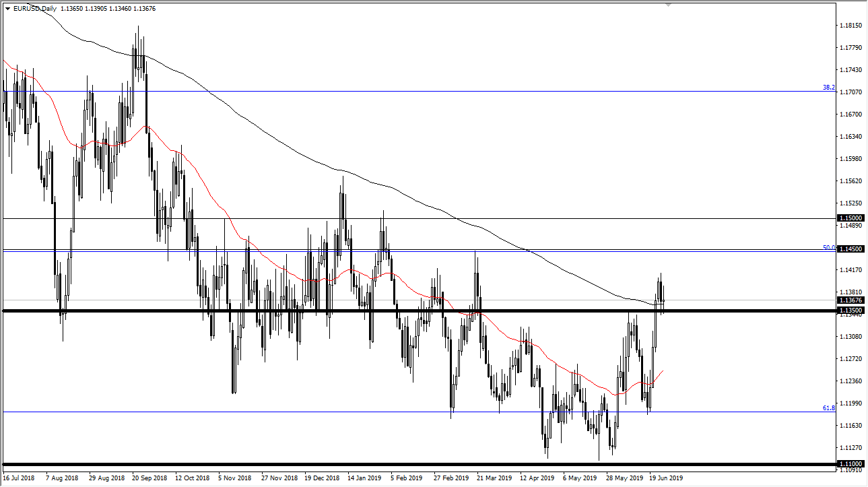Click the 1.15980 price axis value

851,159
